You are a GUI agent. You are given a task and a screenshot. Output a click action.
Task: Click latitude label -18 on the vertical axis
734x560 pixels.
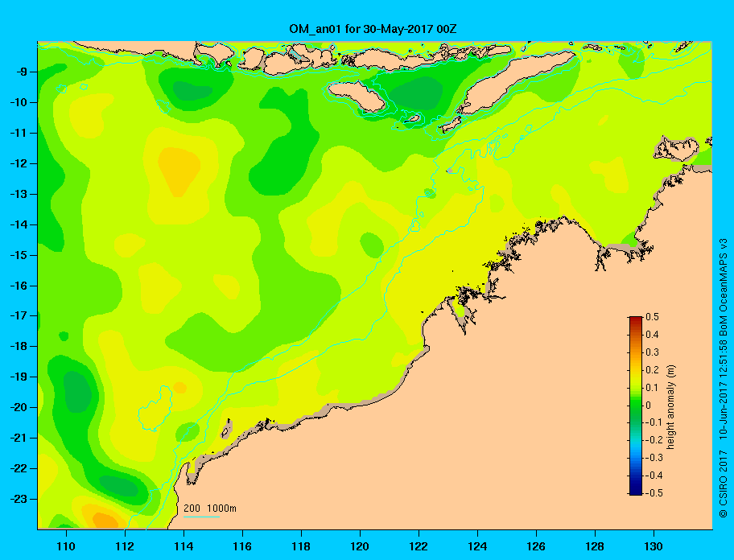click(x=19, y=346)
